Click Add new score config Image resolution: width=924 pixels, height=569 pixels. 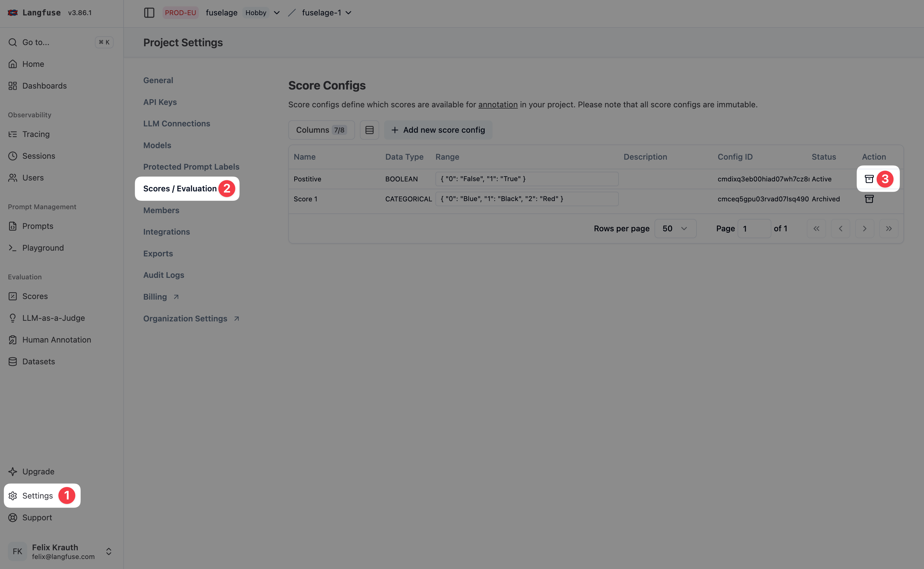438,129
